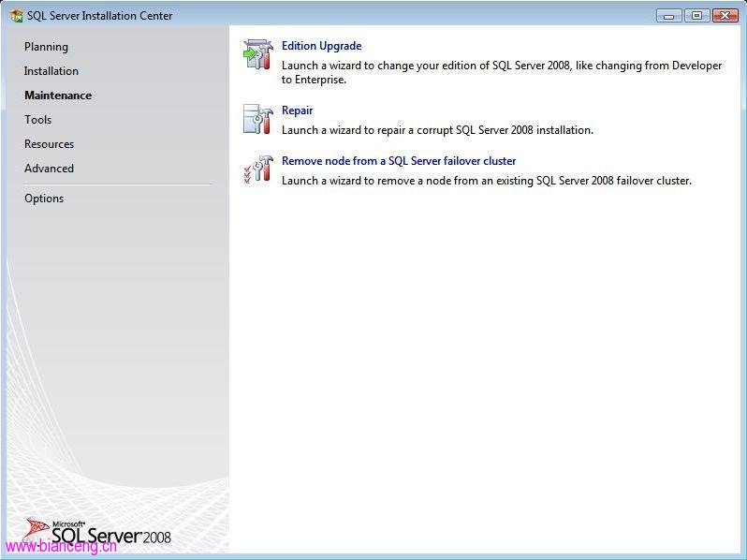Screen dimensions: 747x560
Task: Show the Advanced section
Action: click(49, 169)
